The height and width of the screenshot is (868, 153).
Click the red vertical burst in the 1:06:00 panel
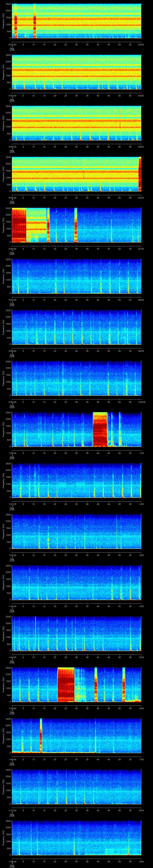(x=41, y=736)
